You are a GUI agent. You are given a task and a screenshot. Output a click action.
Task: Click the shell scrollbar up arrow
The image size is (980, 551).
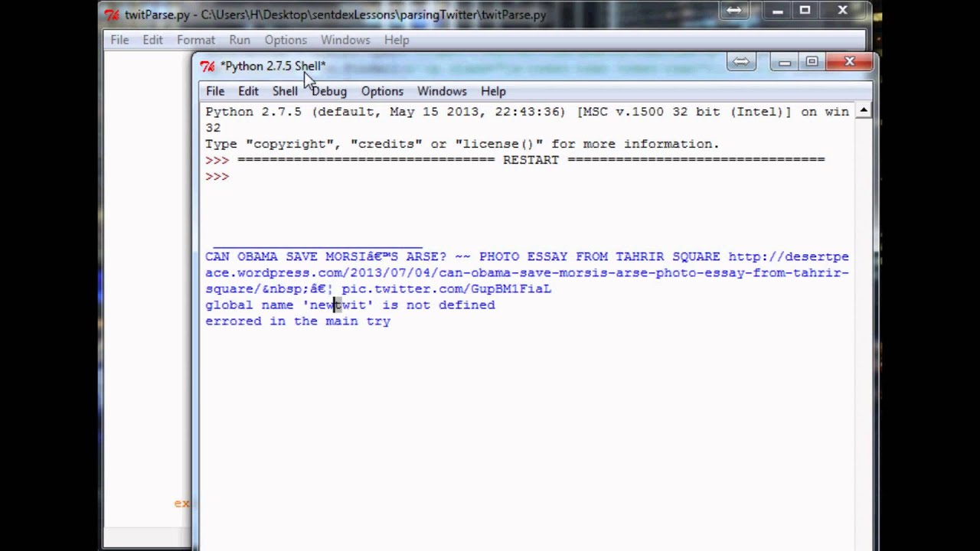pyautogui.click(x=864, y=111)
